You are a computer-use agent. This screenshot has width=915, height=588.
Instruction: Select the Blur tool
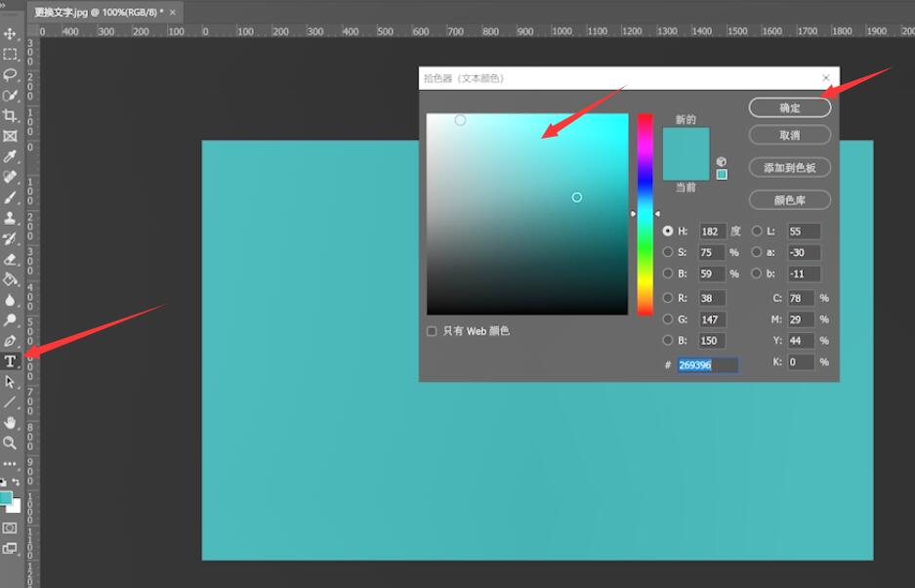[x=10, y=300]
